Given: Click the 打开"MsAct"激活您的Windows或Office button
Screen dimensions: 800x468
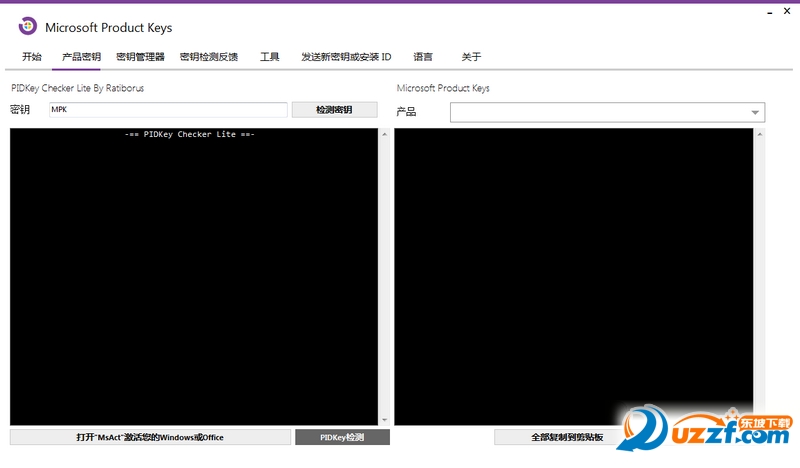Looking at the screenshot, I should 150,437.
